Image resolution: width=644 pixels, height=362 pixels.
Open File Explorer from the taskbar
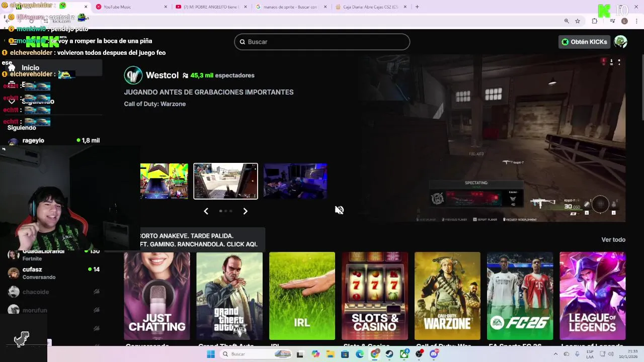pyautogui.click(x=330, y=354)
